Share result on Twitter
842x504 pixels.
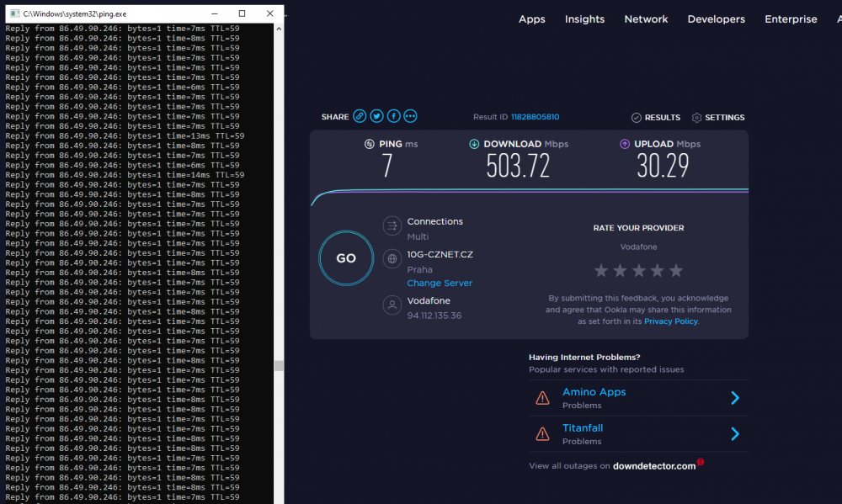point(376,117)
